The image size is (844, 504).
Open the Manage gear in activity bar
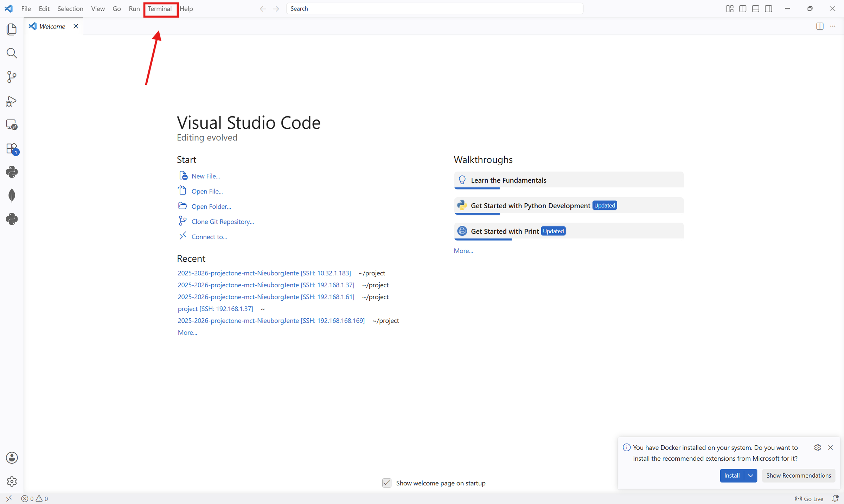coord(12,481)
